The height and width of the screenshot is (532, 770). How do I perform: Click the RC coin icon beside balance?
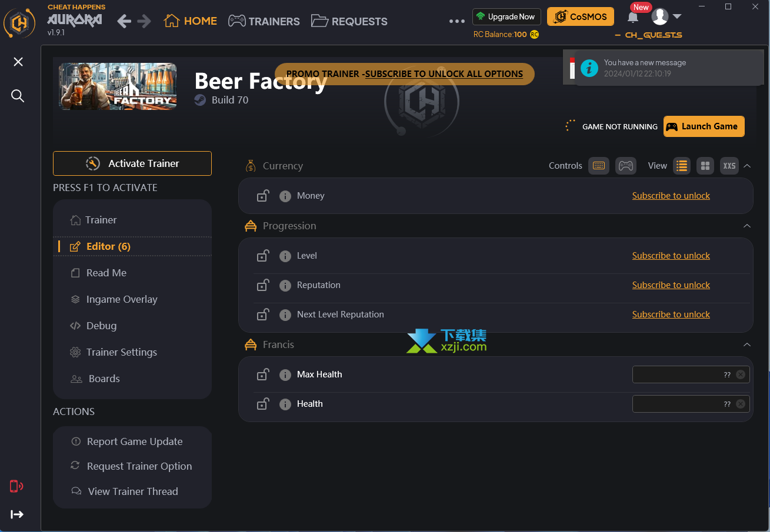[x=534, y=35]
